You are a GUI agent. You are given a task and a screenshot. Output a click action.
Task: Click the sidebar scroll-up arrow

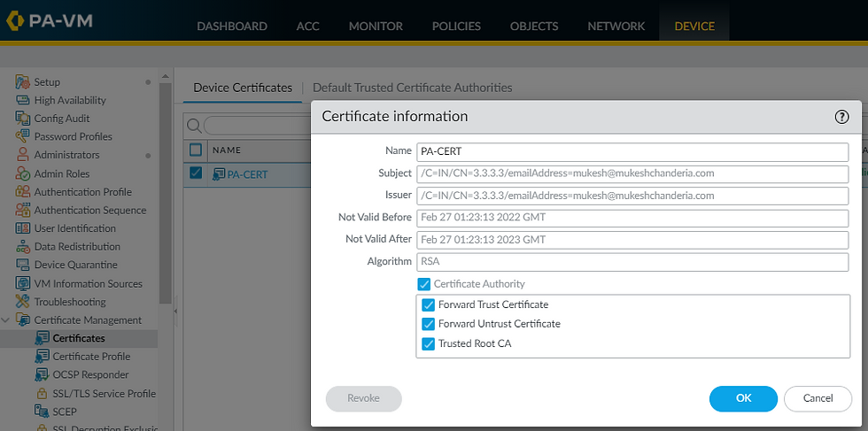point(165,76)
